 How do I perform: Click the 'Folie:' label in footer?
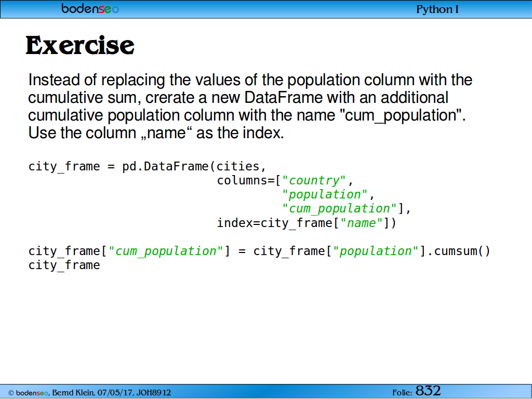pyautogui.click(x=402, y=393)
